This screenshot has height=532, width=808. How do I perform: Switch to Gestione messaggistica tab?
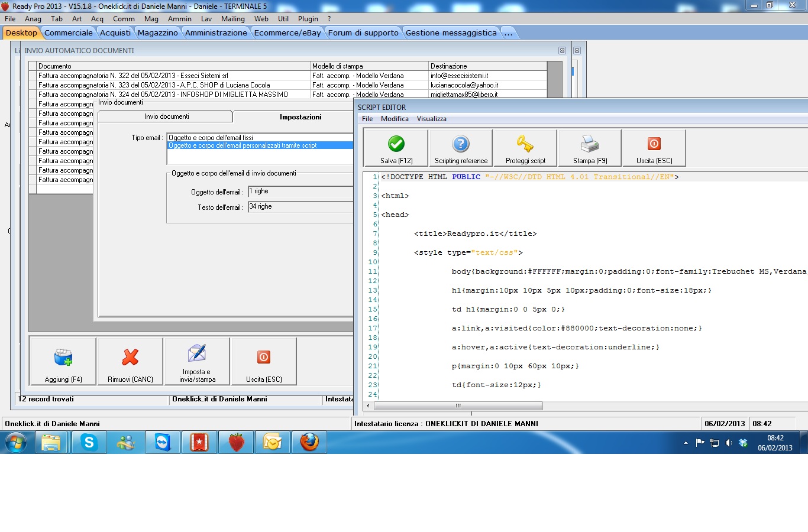pyautogui.click(x=451, y=33)
